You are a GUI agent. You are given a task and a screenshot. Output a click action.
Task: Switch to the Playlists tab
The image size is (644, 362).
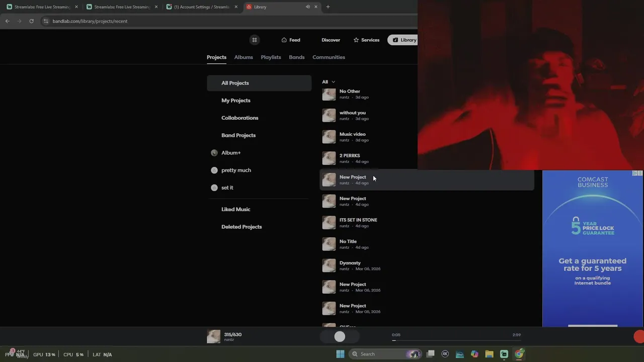(x=271, y=57)
